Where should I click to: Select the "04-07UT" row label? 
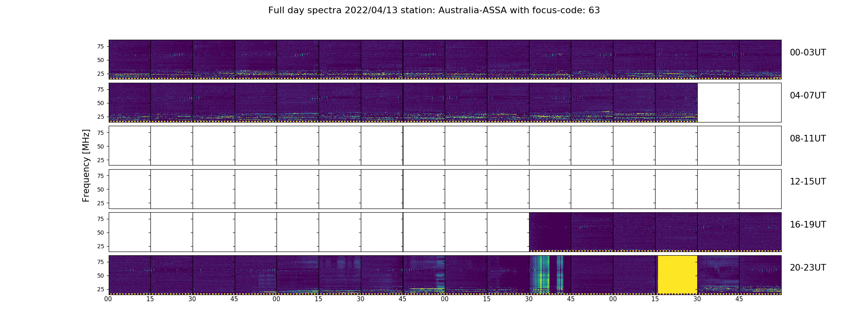(x=808, y=96)
